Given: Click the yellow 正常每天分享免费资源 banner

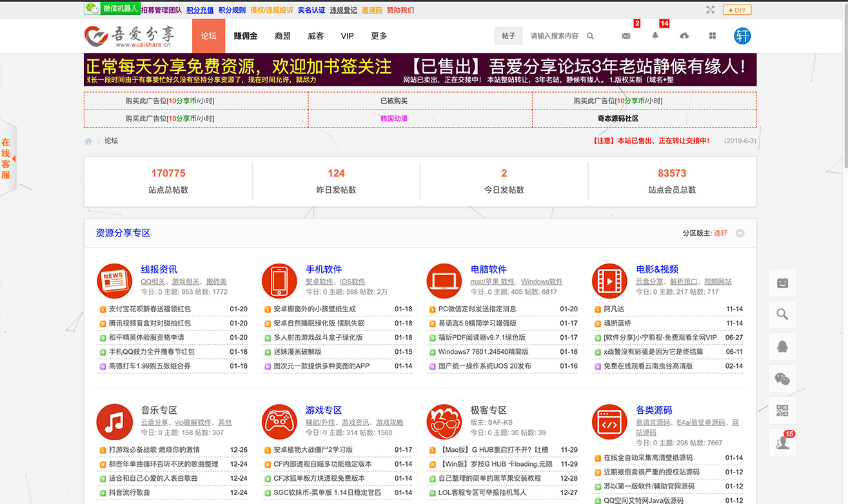Looking at the screenshot, I should [x=239, y=66].
